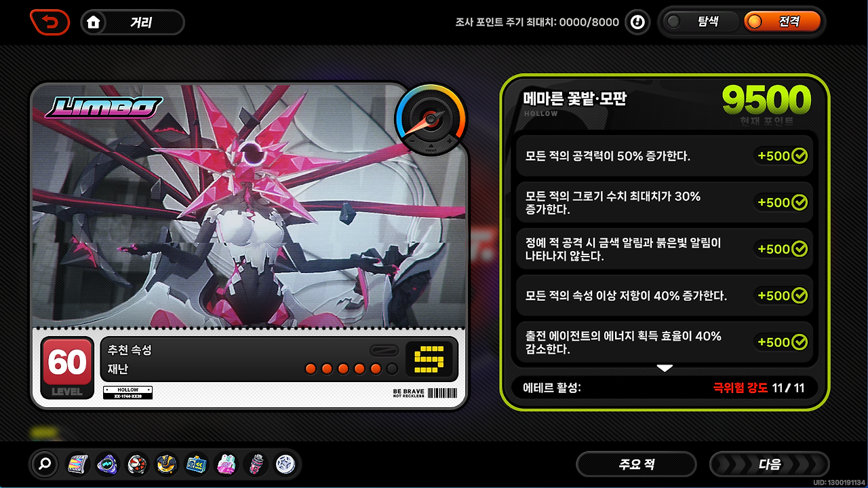Toggle the 에너지 획득 효율이 40% 감소 modifier
Screen dimensions: 868x488
pyautogui.click(x=800, y=342)
